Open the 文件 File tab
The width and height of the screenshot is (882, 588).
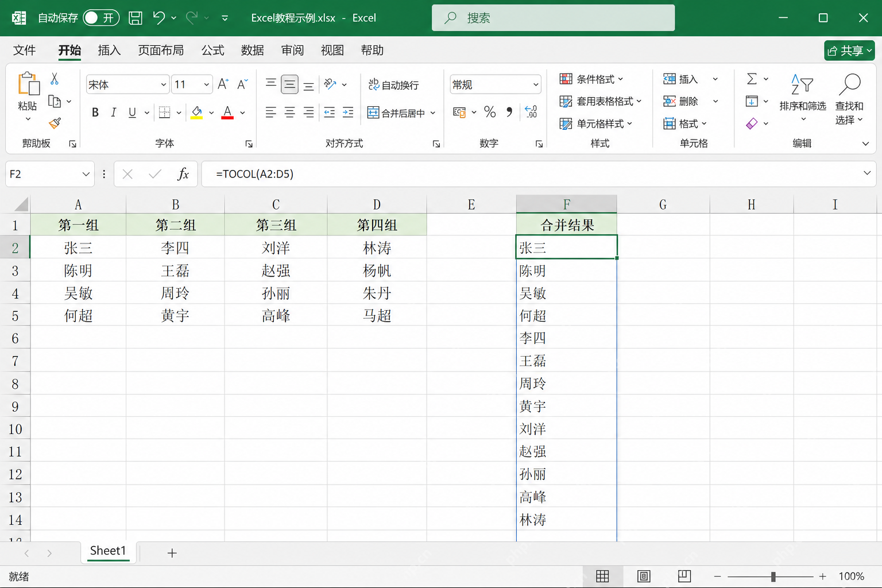click(25, 51)
